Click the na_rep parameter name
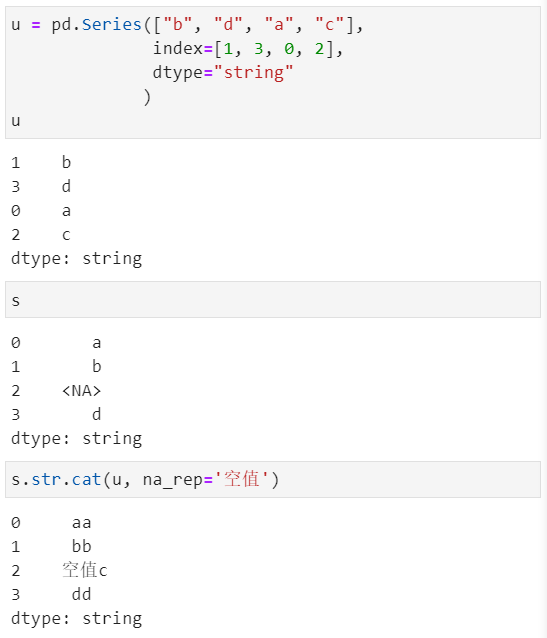The image size is (547, 638). coord(173,480)
